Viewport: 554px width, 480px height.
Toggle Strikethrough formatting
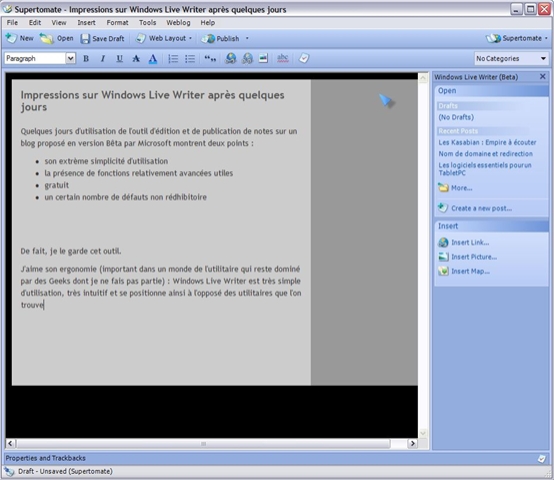pyautogui.click(x=136, y=59)
